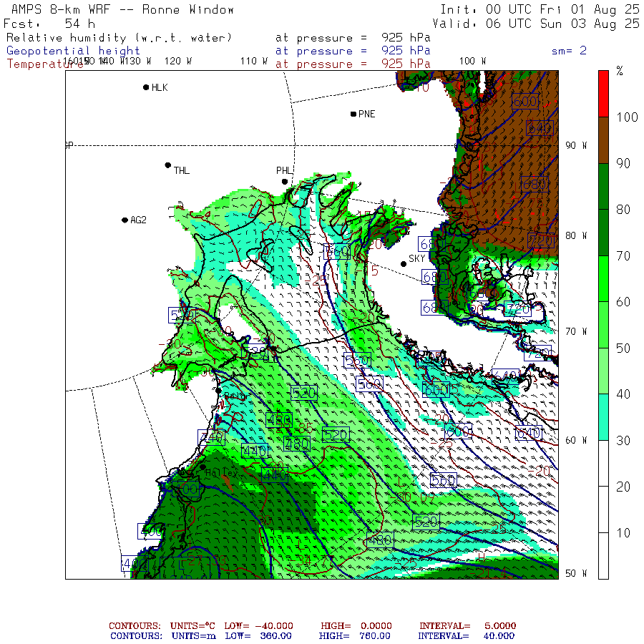Click the THL station marker
The height and width of the screenshot is (644, 644).
click(x=167, y=165)
